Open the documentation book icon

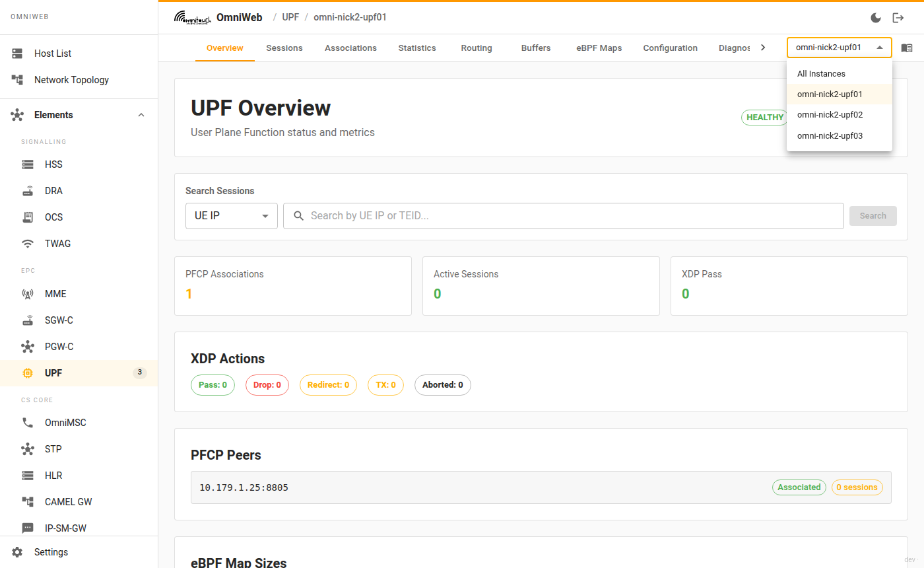907,48
